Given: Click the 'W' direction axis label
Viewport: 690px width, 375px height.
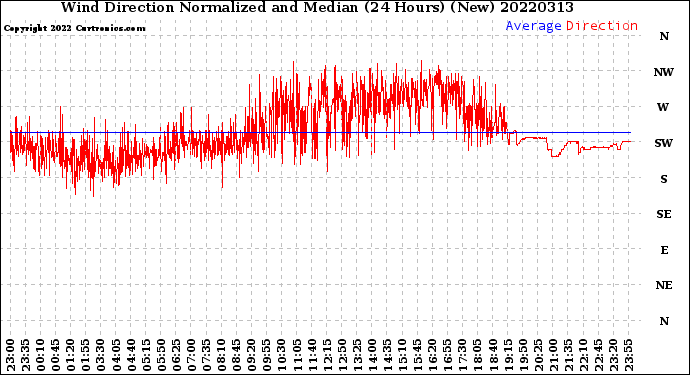Looking at the screenshot, I should click(663, 107).
